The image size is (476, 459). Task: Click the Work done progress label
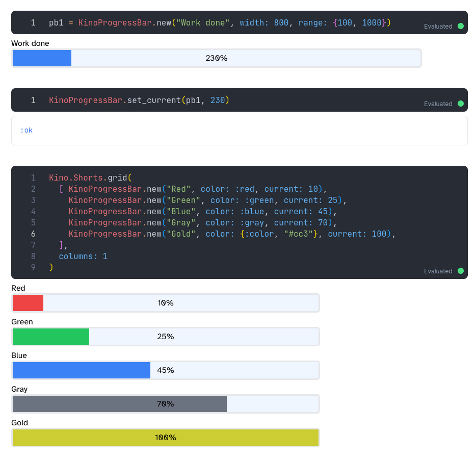coord(30,43)
